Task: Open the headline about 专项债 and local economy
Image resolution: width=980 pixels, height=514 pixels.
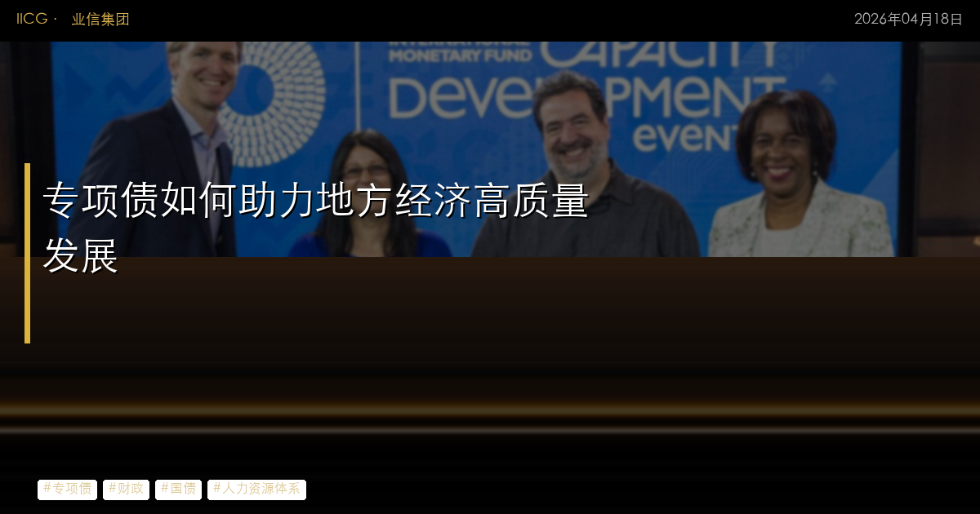Action: [x=315, y=201]
